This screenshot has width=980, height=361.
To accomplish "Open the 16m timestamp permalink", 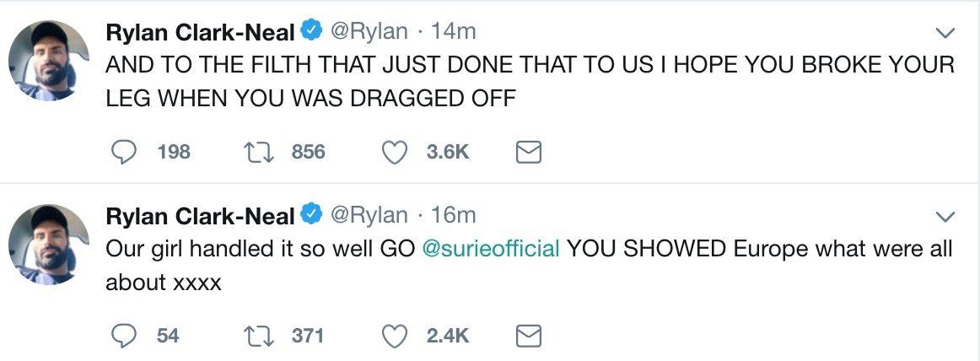I will point(454,216).
